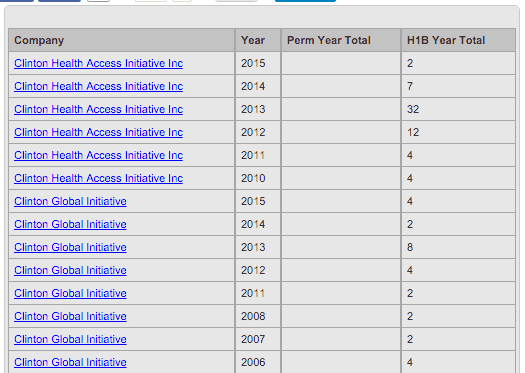Screen dimensions: 525x373
Task: Open Clinton Health Access Initiative Inc 2011 link
Action: click(98, 155)
